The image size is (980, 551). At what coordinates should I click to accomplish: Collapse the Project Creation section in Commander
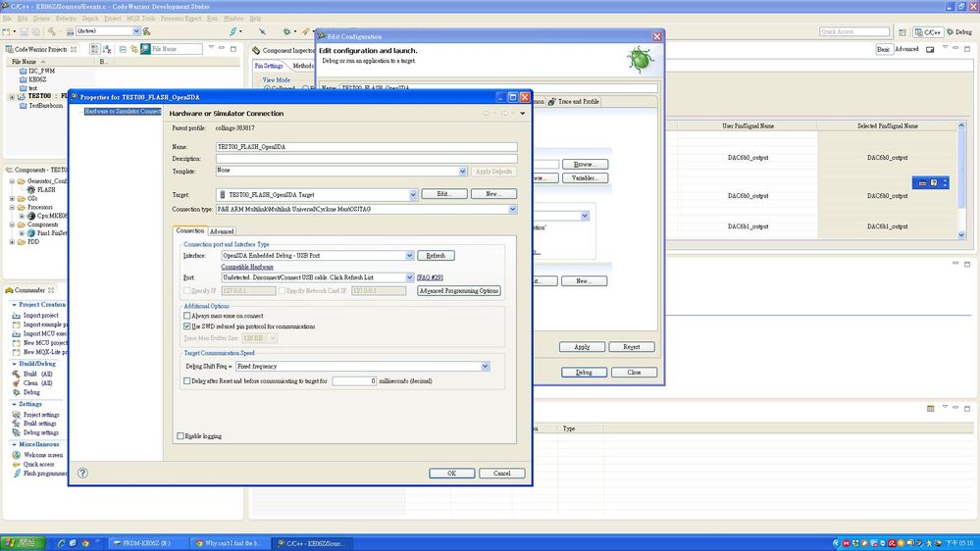[x=14, y=304]
